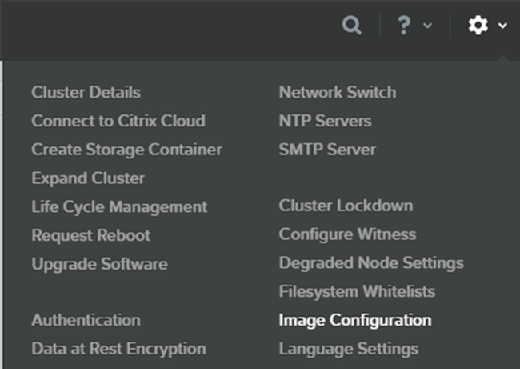This screenshot has width=520, height=369.
Task: Open Configure Witness
Action: [x=347, y=234]
